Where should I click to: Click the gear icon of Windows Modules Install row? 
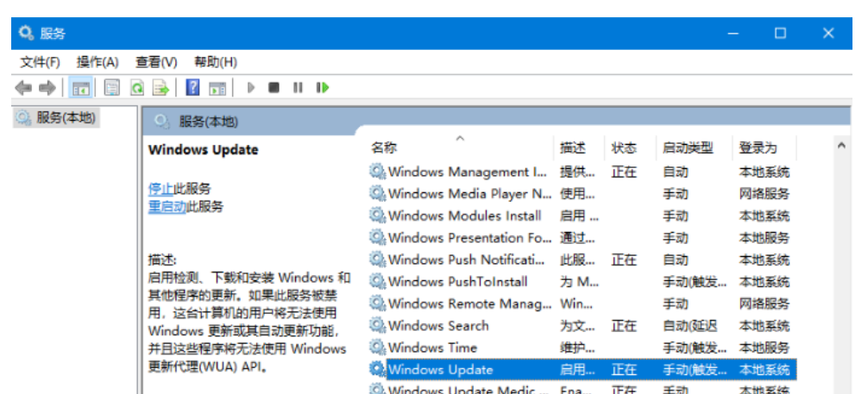(x=378, y=216)
